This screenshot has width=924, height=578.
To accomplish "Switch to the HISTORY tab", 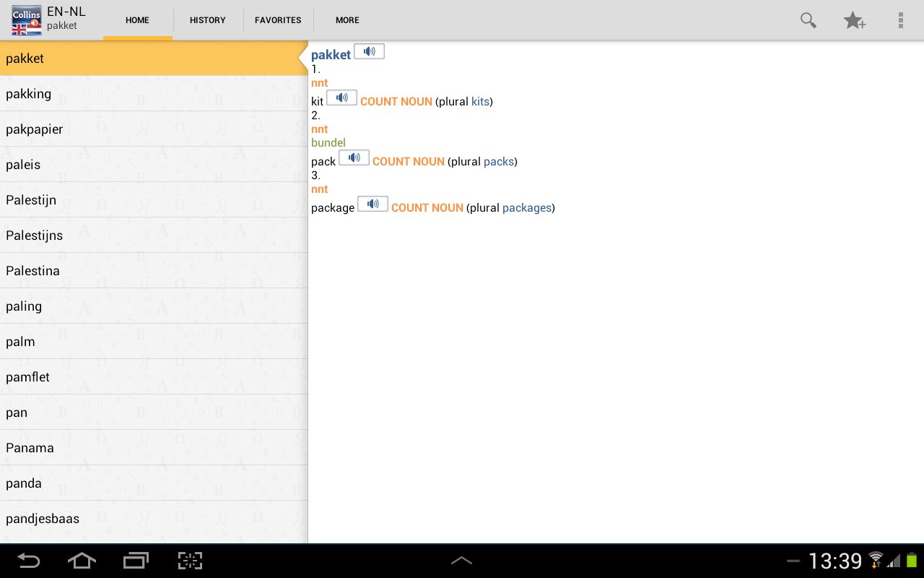I will pos(208,20).
